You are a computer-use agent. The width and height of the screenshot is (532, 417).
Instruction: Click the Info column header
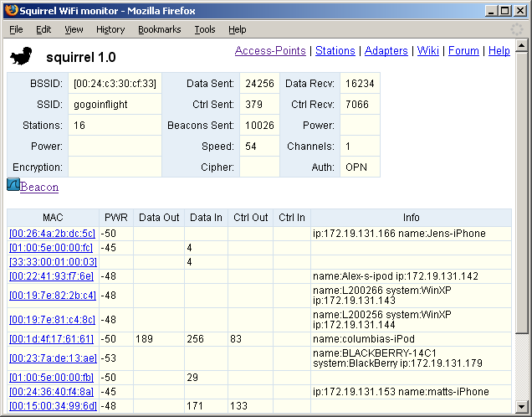(411, 218)
